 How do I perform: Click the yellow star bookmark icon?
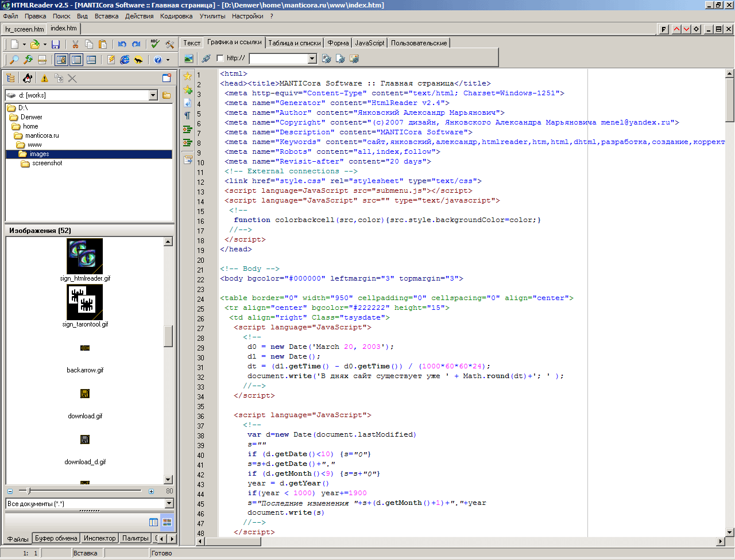pos(188,76)
